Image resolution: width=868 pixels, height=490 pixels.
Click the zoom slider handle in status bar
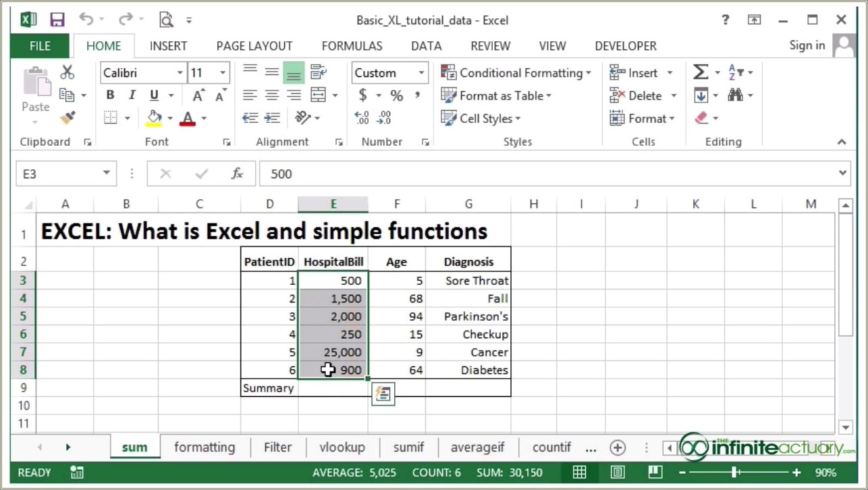click(735, 472)
